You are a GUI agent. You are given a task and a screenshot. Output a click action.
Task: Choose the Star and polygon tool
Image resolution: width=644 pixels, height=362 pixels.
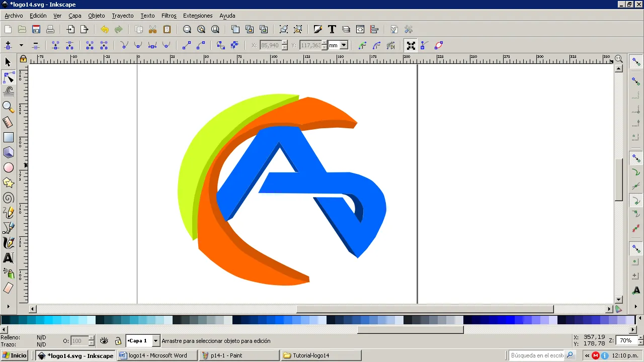8,183
